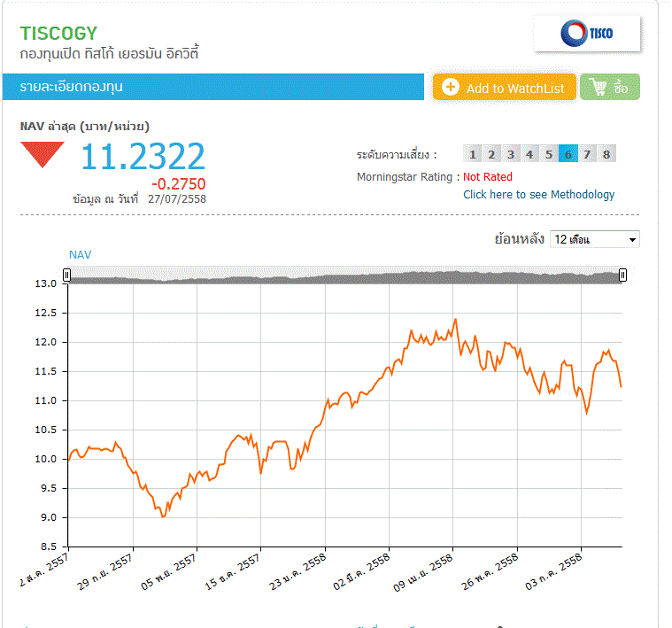This screenshot has height=628, width=672.
Task: Click the x-axis label 15 ธ.ค. 2557
Action: 233,571
